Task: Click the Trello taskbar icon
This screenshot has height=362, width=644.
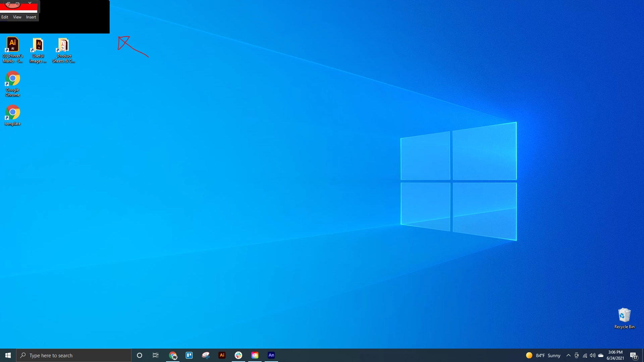Action: pyautogui.click(x=189, y=355)
